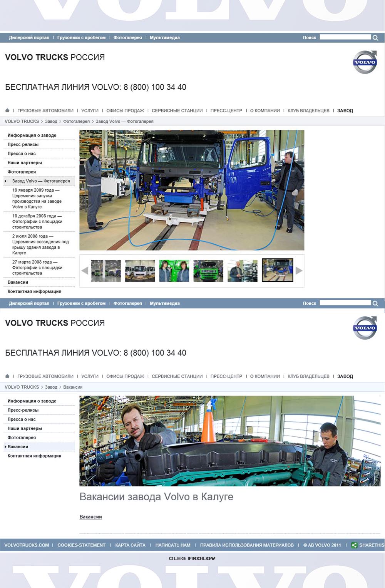Open Мультимедиа in the gallery page top bar

[x=165, y=38]
